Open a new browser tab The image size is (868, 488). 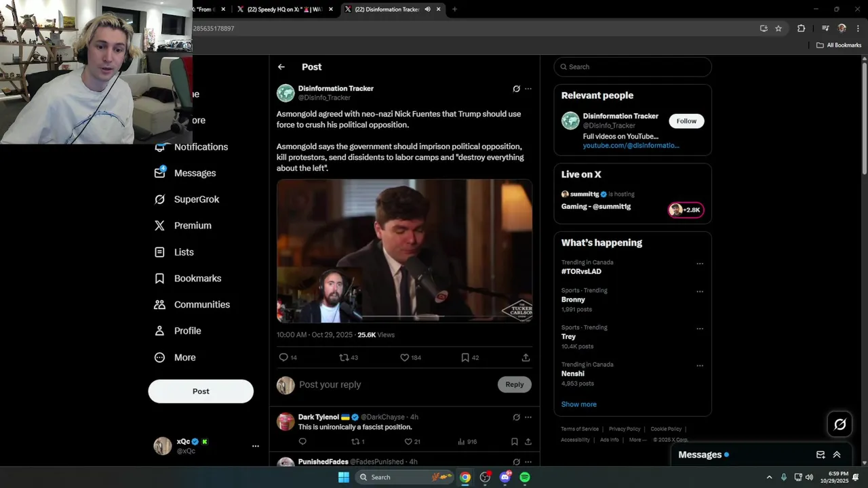click(454, 9)
